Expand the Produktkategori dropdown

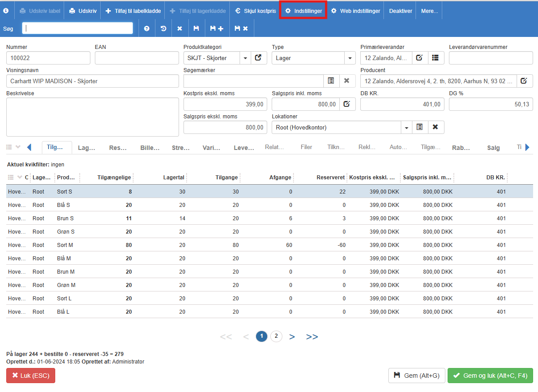pyautogui.click(x=245, y=58)
